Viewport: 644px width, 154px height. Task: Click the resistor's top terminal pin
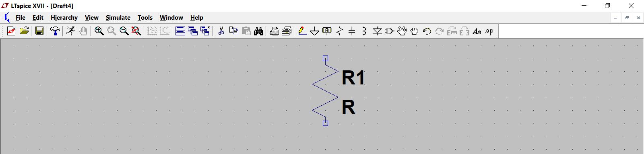(325, 58)
